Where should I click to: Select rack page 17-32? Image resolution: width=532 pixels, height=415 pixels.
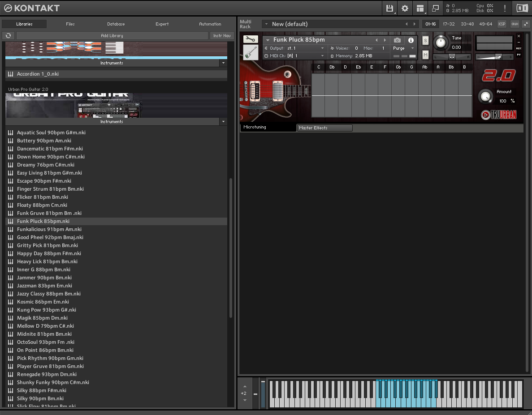pyautogui.click(x=449, y=24)
